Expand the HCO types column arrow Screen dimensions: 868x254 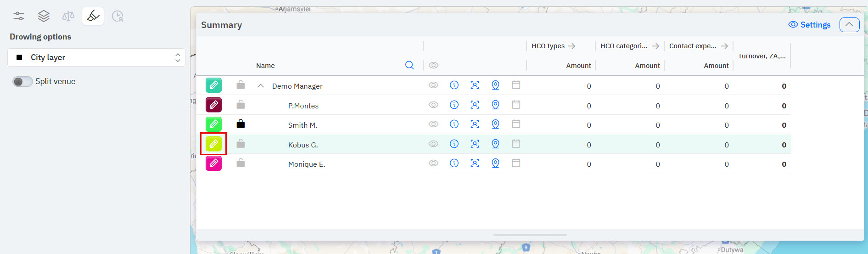click(x=571, y=46)
